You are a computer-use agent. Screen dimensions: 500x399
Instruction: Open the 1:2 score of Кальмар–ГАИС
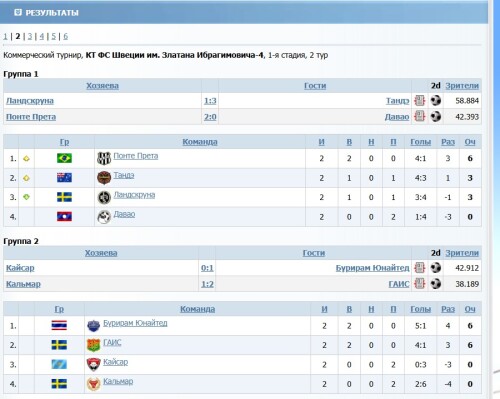(x=207, y=284)
